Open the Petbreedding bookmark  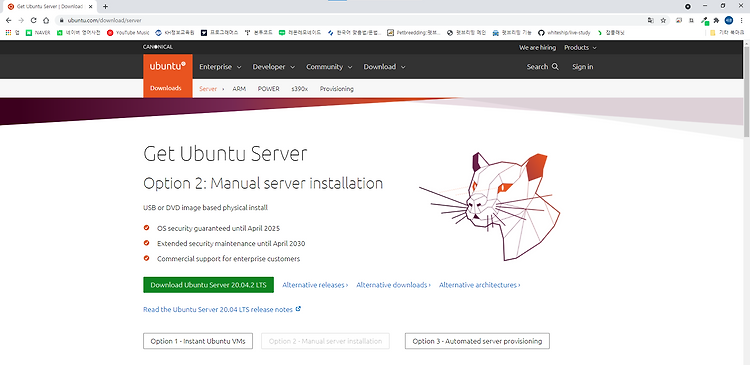pyautogui.click(x=413, y=33)
